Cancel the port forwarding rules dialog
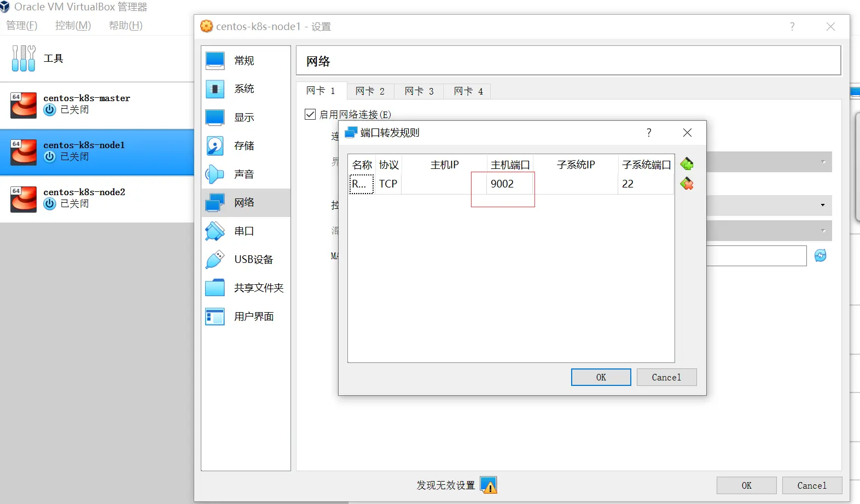Viewport: 860px width, 504px height. [x=667, y=377]
